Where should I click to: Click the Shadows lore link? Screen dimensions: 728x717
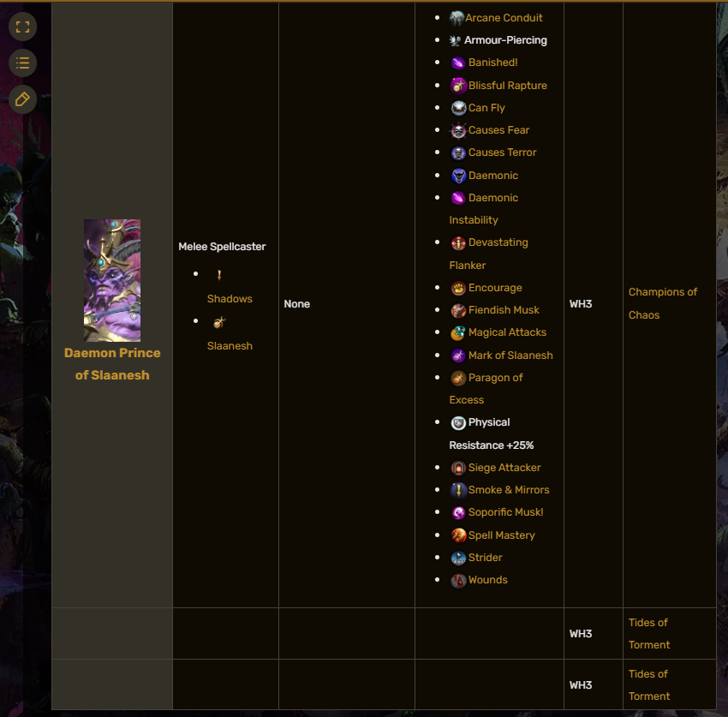pos(230,299)
